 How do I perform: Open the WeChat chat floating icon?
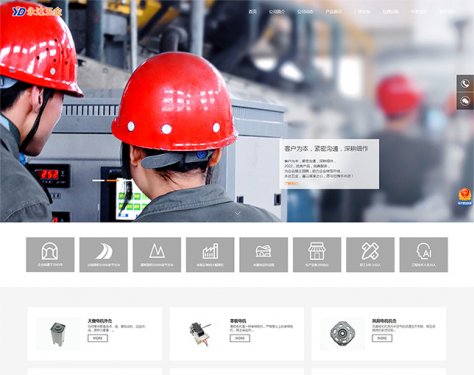click(465, 101)
